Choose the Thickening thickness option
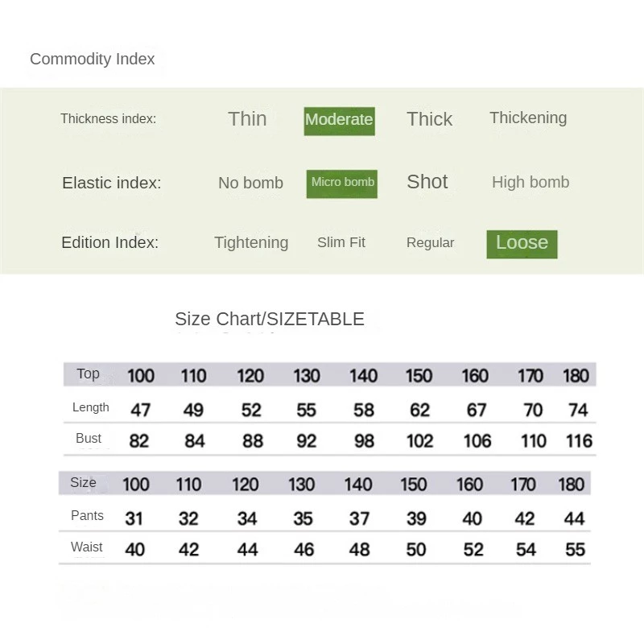644x644 pixels. pos(528,118)
